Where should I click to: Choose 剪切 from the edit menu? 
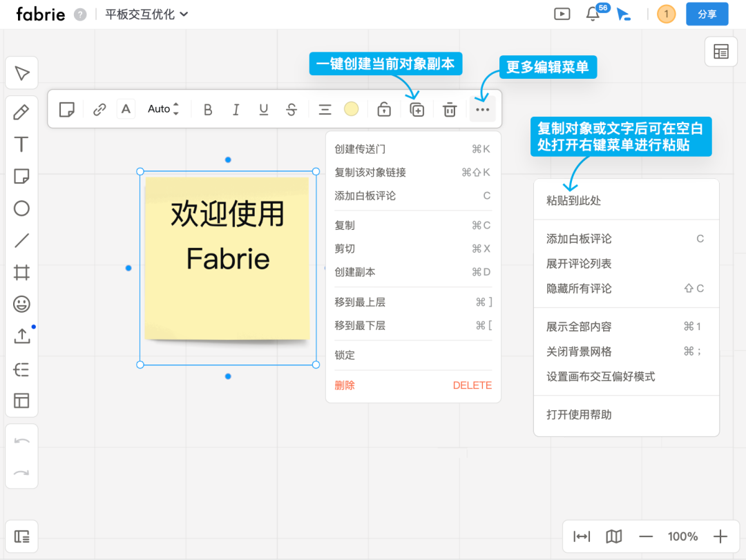click(x=413, y=249)
